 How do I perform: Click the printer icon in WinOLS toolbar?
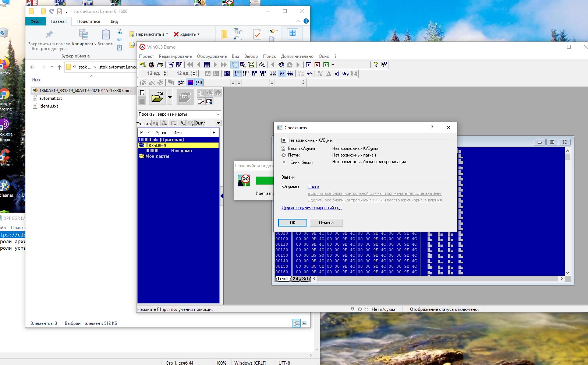[x=160, y=65]
